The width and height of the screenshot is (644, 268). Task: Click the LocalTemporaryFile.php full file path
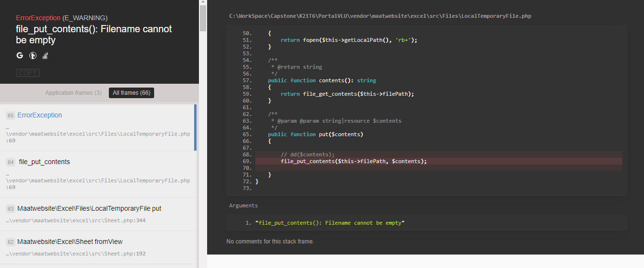[380, 16]
